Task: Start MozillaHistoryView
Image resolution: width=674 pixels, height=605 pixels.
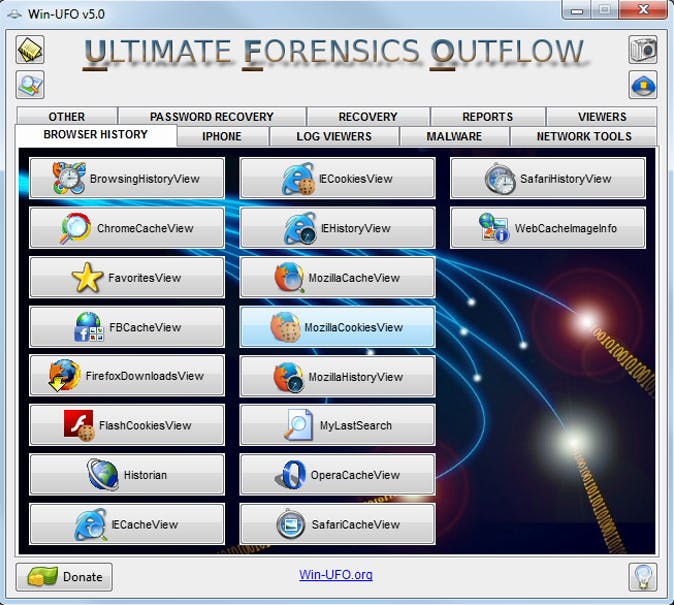Action: 337,376
